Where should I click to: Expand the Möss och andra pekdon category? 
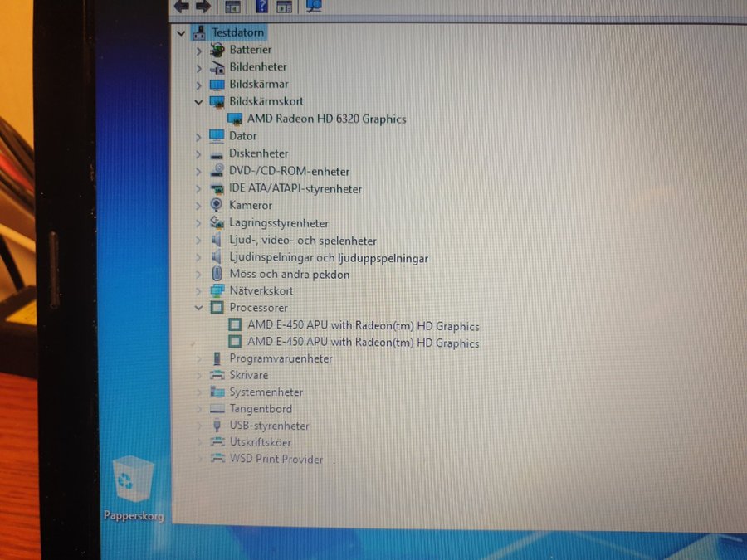pyautogui.click(x=198, y=275)
